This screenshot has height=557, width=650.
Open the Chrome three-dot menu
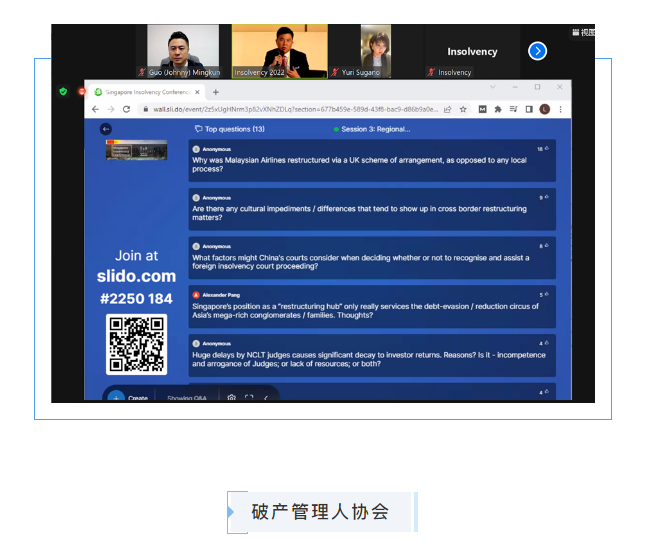point(560,109)
